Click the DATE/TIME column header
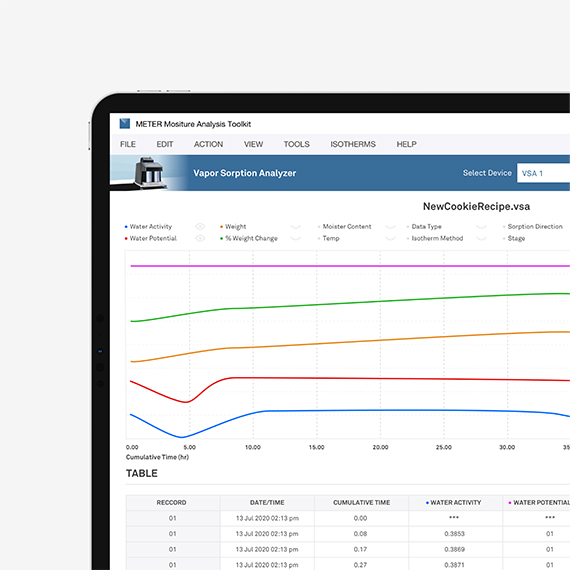Viewport: 570px width, 570px height. click(x=267, y=502)
